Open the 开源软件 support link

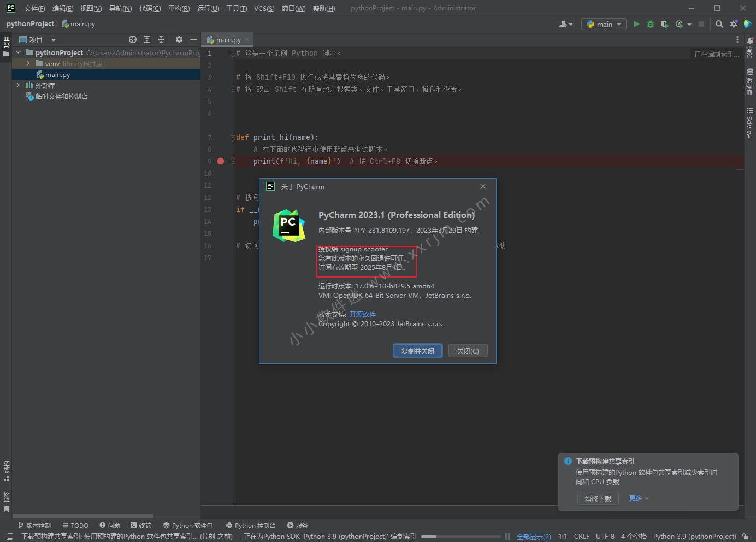362,314
